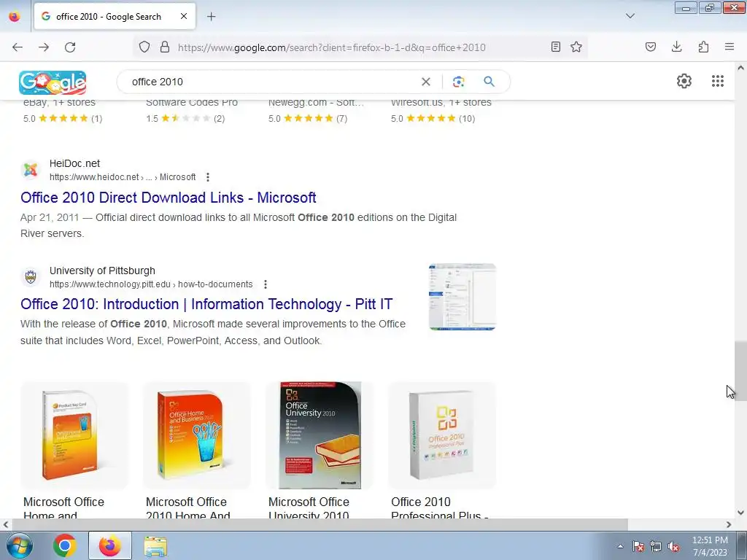Reload the current page
This screenshot has height=560, width=747.
click(70, 47)
